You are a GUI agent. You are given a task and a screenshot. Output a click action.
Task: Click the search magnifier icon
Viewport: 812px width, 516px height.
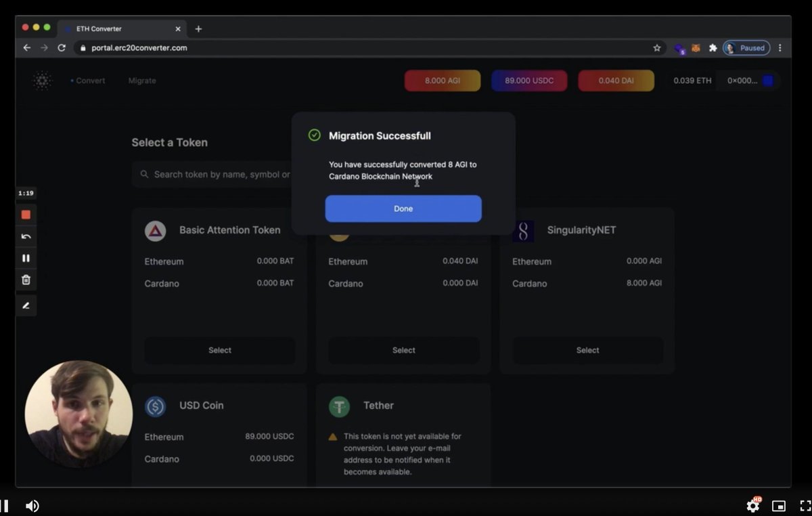tap(144, 174)
